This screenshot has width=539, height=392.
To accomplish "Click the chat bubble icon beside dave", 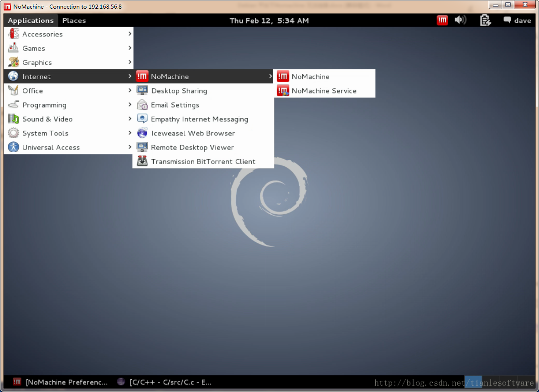I will click(x=507, y=20).
